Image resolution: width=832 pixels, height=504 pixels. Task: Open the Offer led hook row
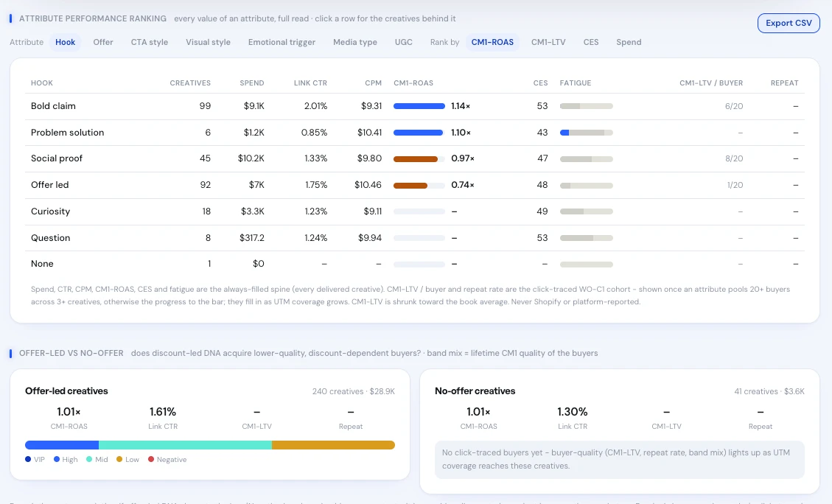pos(414,185)
